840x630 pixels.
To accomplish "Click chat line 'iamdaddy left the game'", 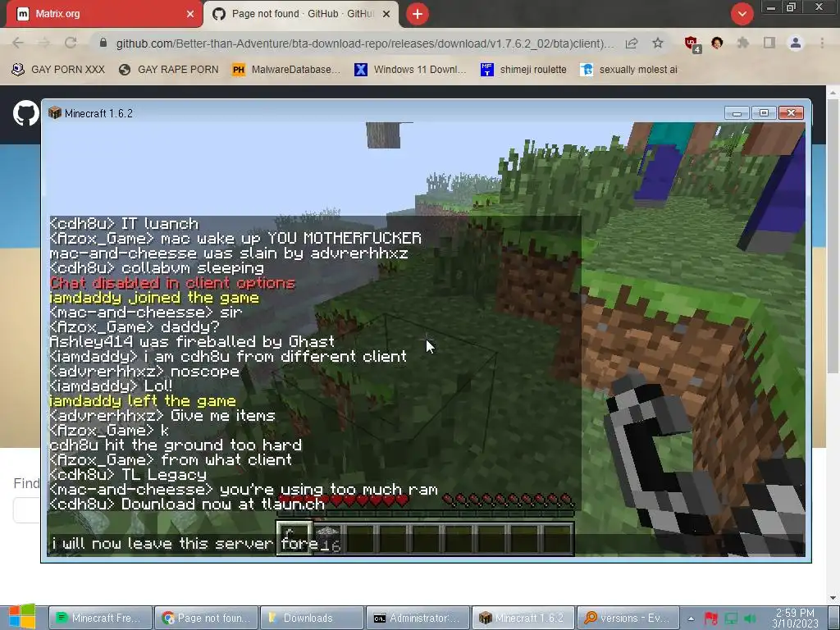I will 143,400.
